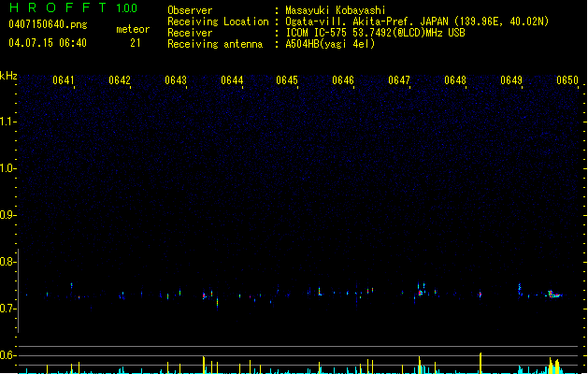The height and width of the screenshot is (374, 588).
Task: Select the file name 0407150640.png
Action: (48, 24)
